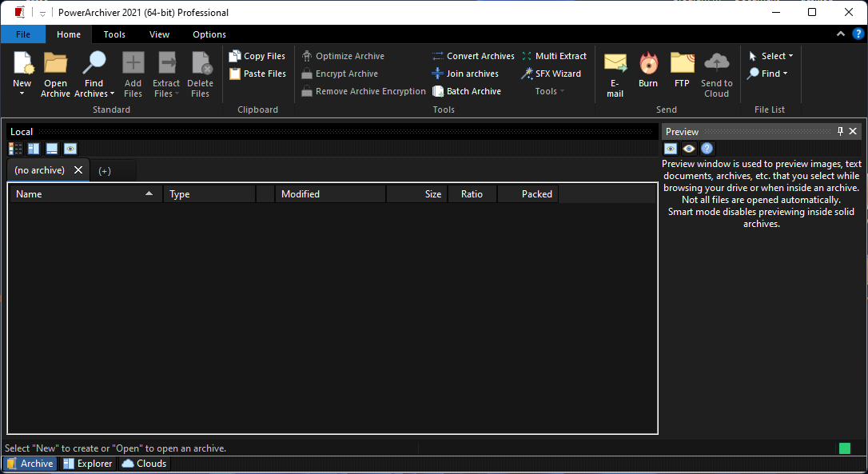Screen dimensions: 868x474
Task: Sort by Modified column header
Action: click(x=330, y=193)
